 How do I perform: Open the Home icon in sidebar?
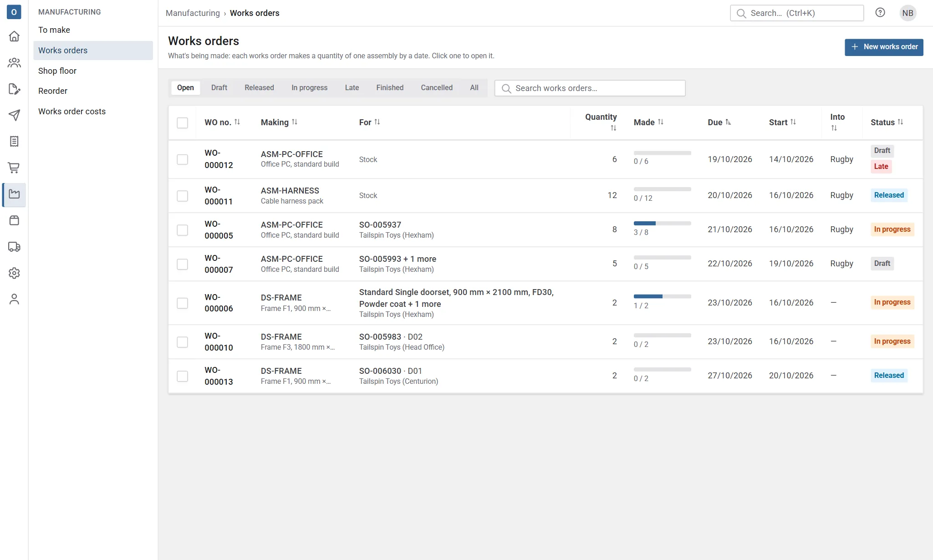coord(14,36)
